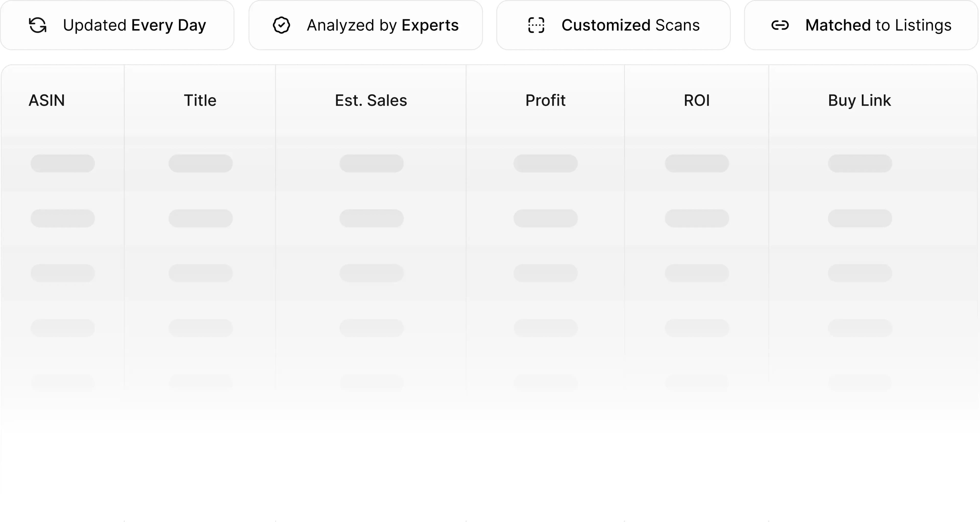Sort by the Est. Sales column header
The image size is (980, 522).
click(371, 100)
